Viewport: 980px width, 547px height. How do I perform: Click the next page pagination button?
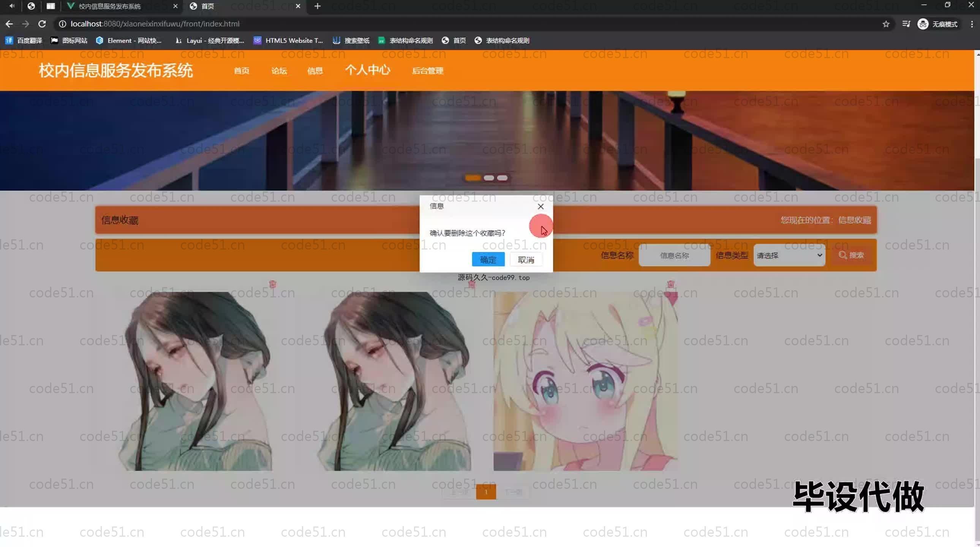coord(513,492)
